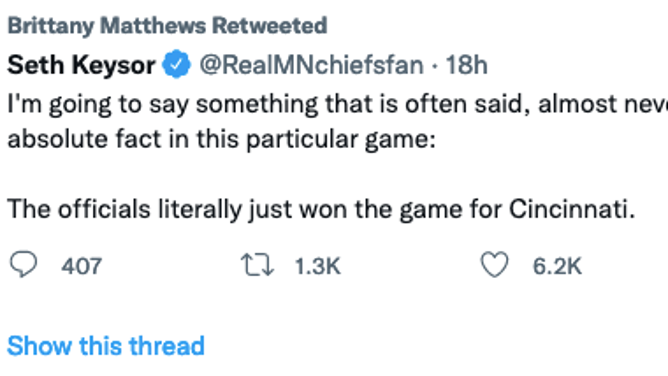The width and height of the screenshot is (668, 376).
Task: Click the word "something" in the tweet text
Action: coord(257,105)
